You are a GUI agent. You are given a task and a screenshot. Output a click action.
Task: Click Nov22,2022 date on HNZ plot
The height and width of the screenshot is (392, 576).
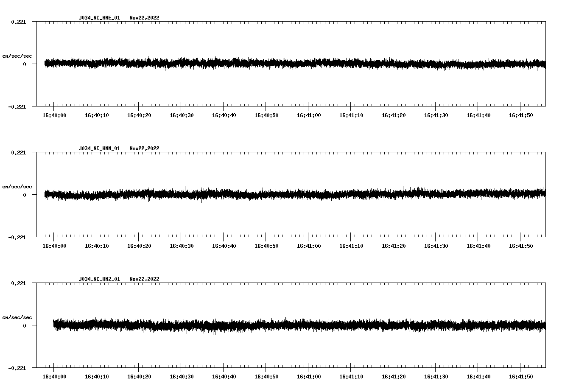pos(144,279)
